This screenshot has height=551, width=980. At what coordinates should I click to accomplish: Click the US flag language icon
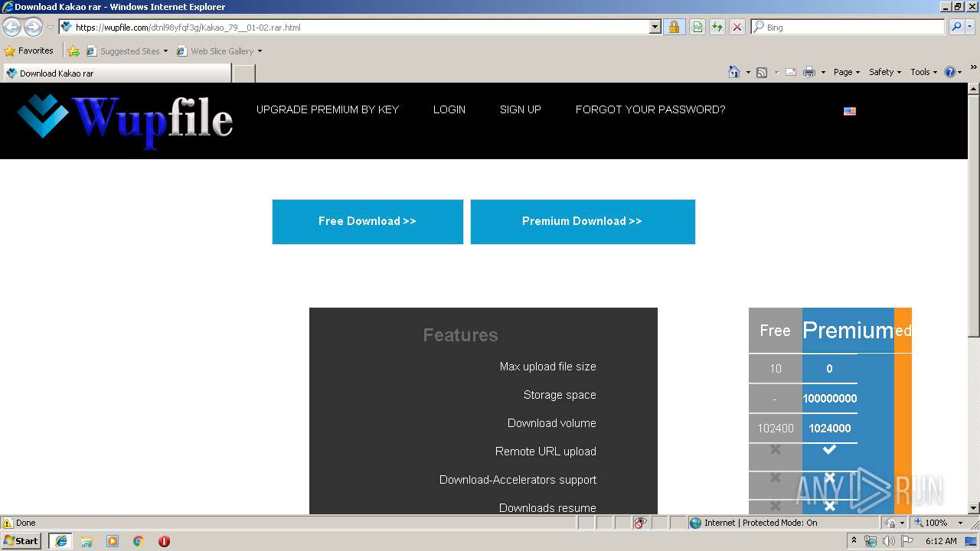click(x=850, y=111)
